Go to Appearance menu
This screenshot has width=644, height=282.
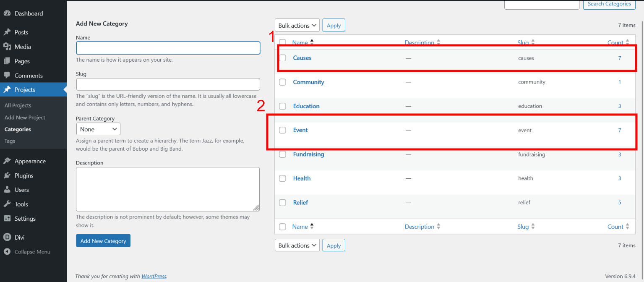(x=30, y=161)
